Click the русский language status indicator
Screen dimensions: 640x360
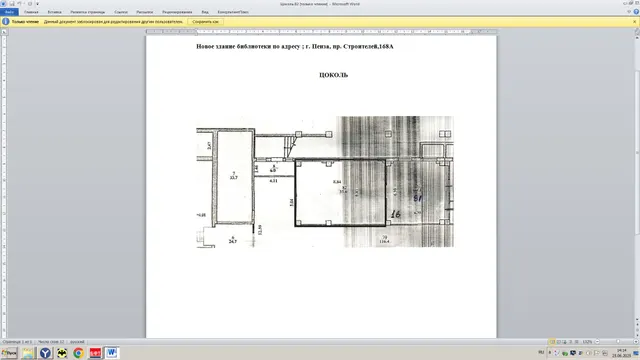pyautogui.click(x=77, y=342)
